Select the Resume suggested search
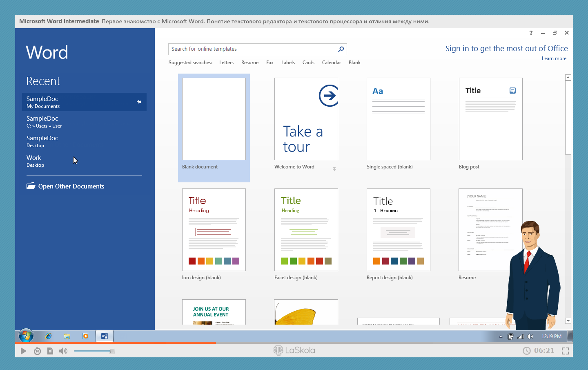The image size is (588, 370). coord(249,63)
